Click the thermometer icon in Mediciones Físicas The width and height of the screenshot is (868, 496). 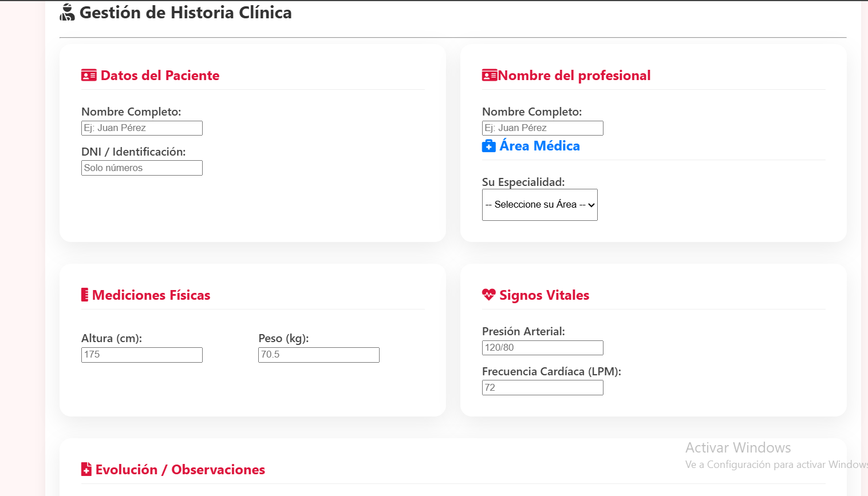(x=84, y=295)
